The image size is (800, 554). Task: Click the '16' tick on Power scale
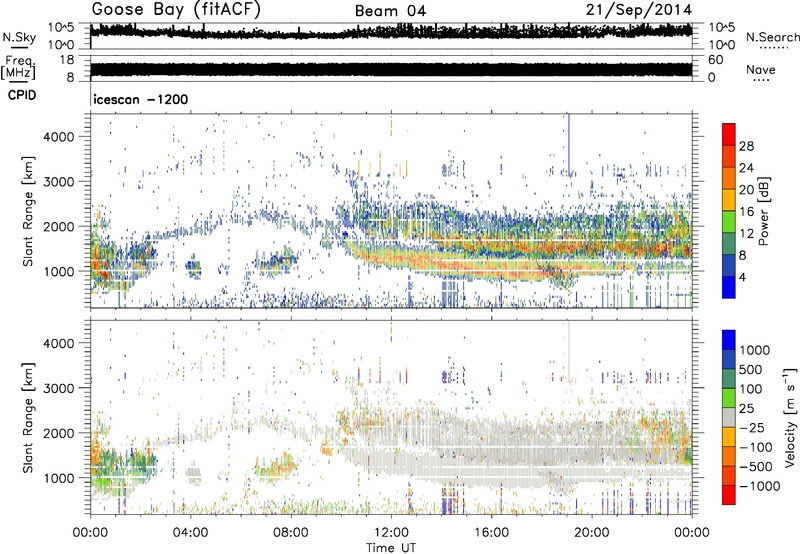tap(746, 212)
